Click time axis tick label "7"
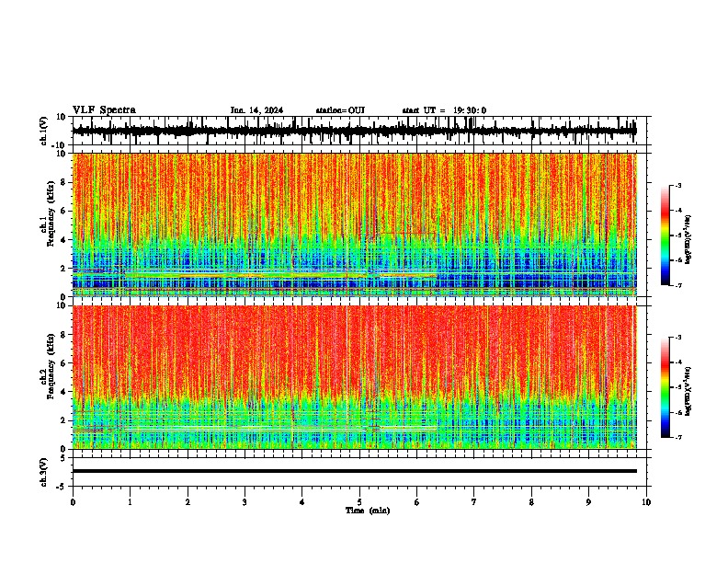 pos(474,502)
